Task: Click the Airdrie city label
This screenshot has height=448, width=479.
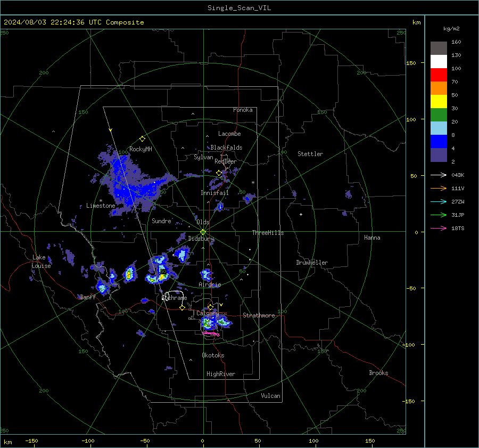Action: click(210, 284)
